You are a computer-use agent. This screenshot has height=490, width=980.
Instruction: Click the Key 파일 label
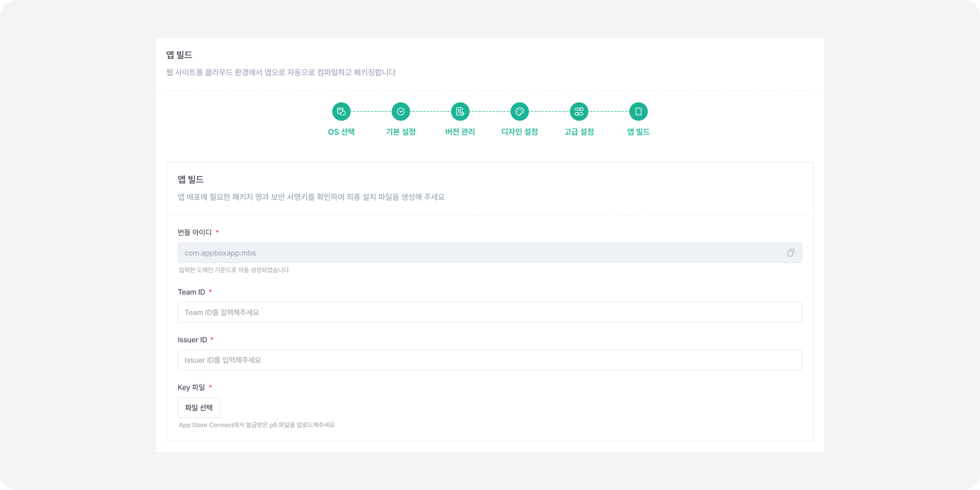(191, 387)
